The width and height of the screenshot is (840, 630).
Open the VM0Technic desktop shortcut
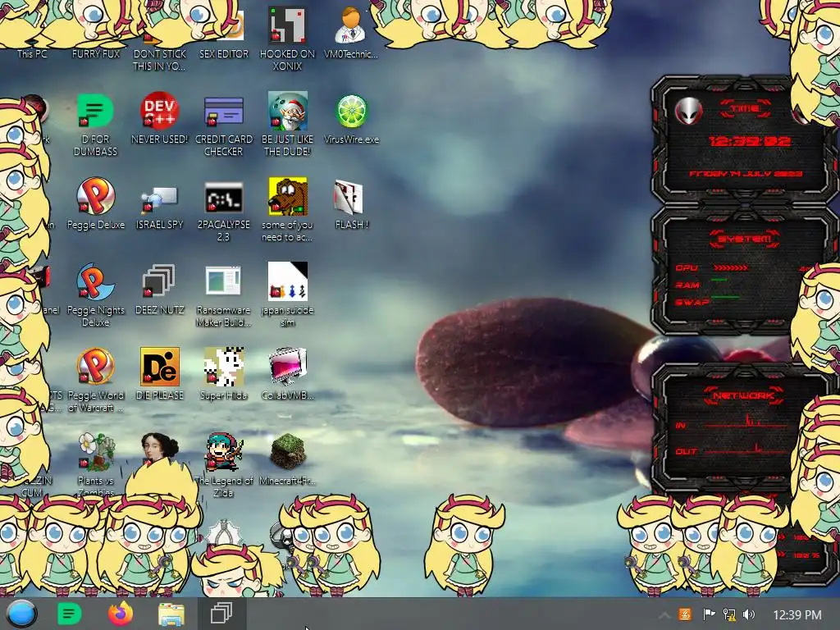[x=351, y=25]
